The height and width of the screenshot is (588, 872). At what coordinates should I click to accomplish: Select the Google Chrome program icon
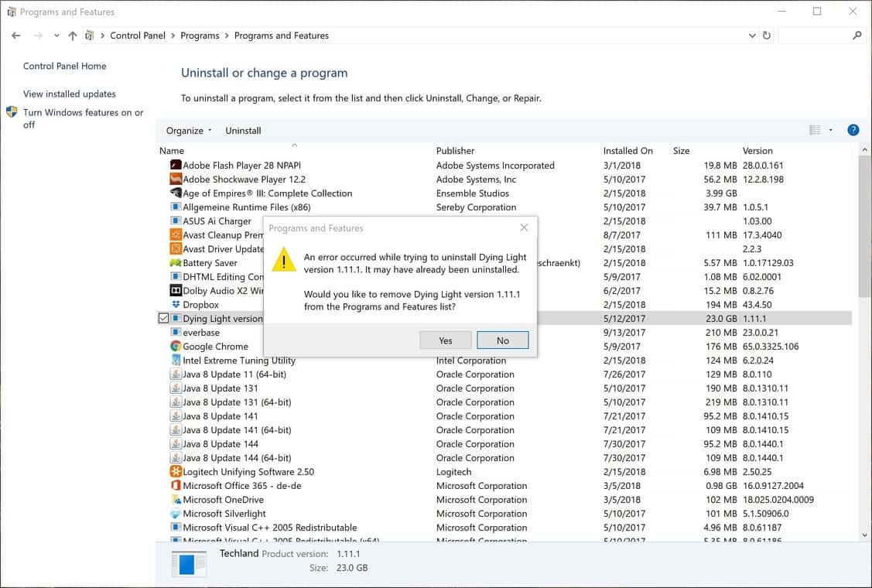coord(176,347)
